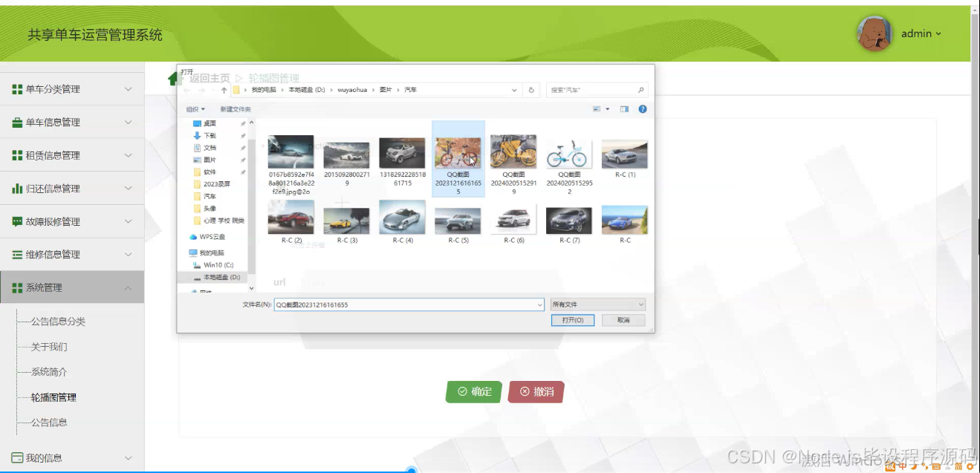Click the help question mark icon in dialog
This screenshot has height=473, width=980.
(x=643, y=109)
